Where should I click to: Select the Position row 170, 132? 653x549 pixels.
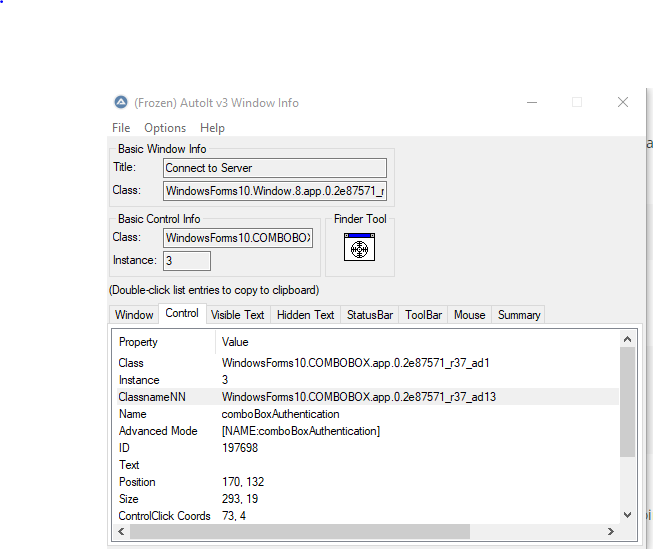coord(366,482)
